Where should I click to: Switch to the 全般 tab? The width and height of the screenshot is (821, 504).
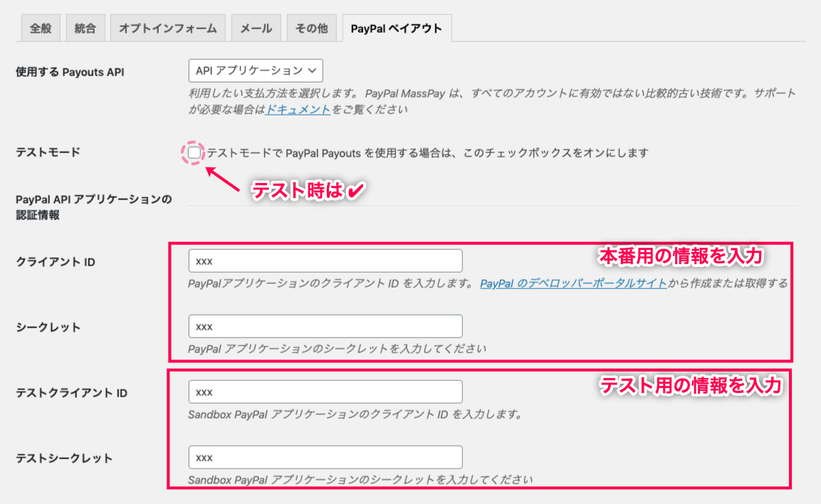coord(41,28)
